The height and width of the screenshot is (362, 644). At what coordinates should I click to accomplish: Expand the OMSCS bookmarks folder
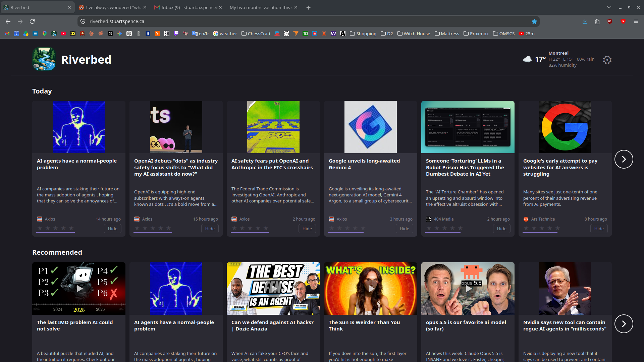pos(504,34)
